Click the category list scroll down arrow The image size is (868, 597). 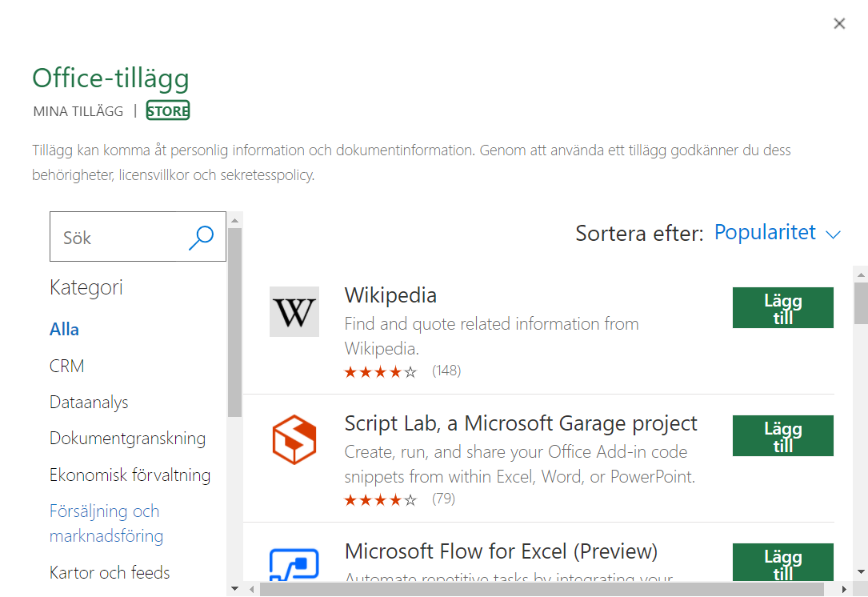234,588
